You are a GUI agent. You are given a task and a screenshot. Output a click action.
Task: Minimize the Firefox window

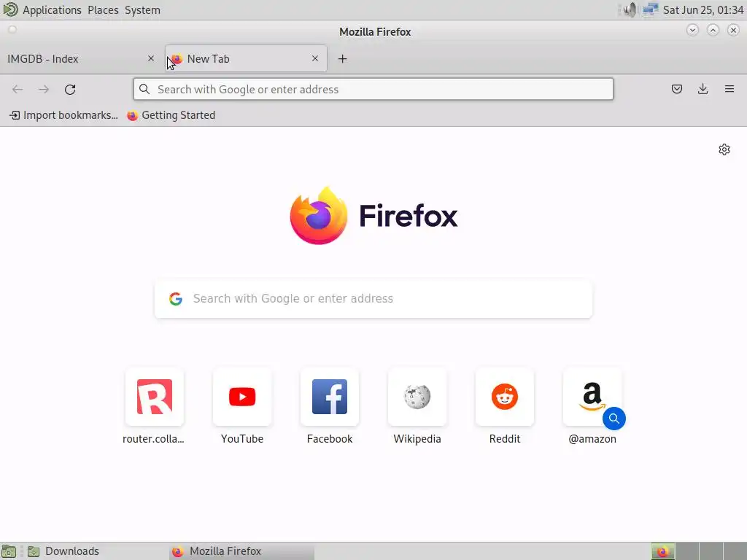692,30
